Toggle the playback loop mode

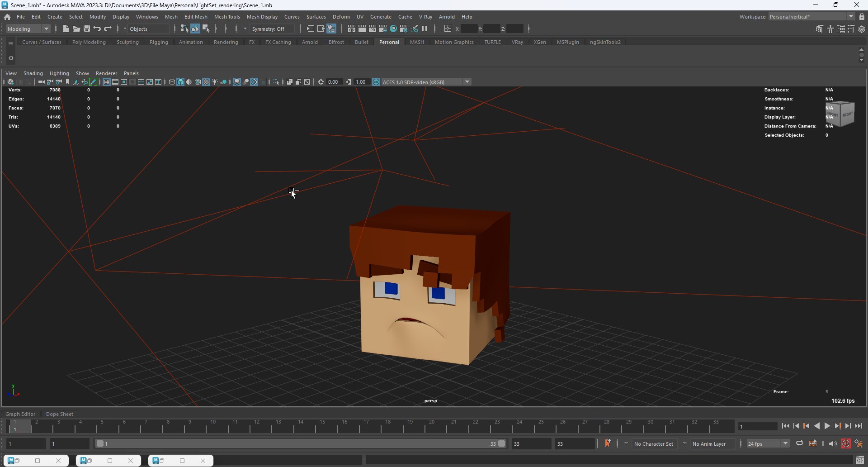pos(800,443)
